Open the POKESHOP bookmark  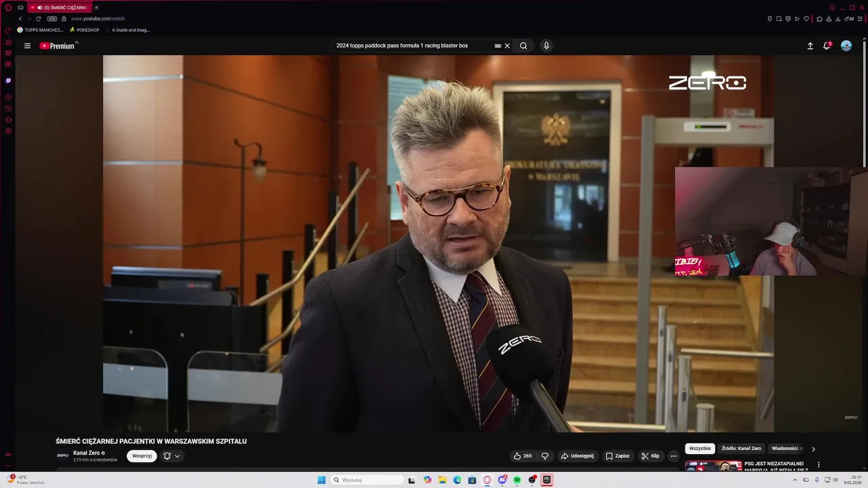[x=84, y=30]
